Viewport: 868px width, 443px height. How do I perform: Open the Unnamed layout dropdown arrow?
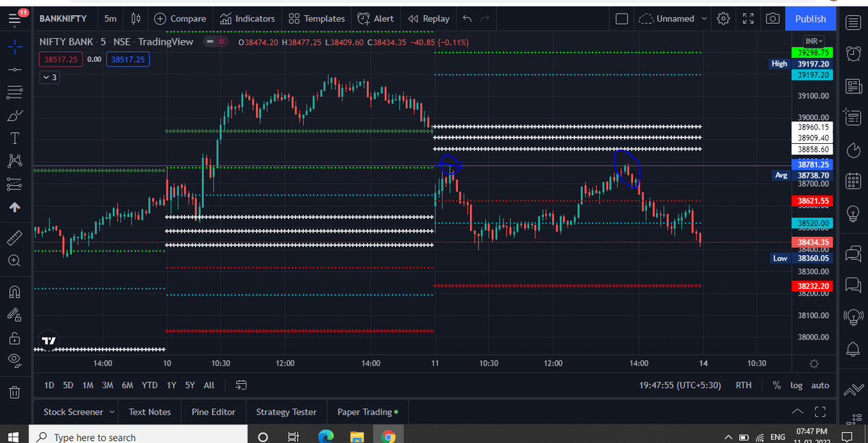[x=705, y=19]
